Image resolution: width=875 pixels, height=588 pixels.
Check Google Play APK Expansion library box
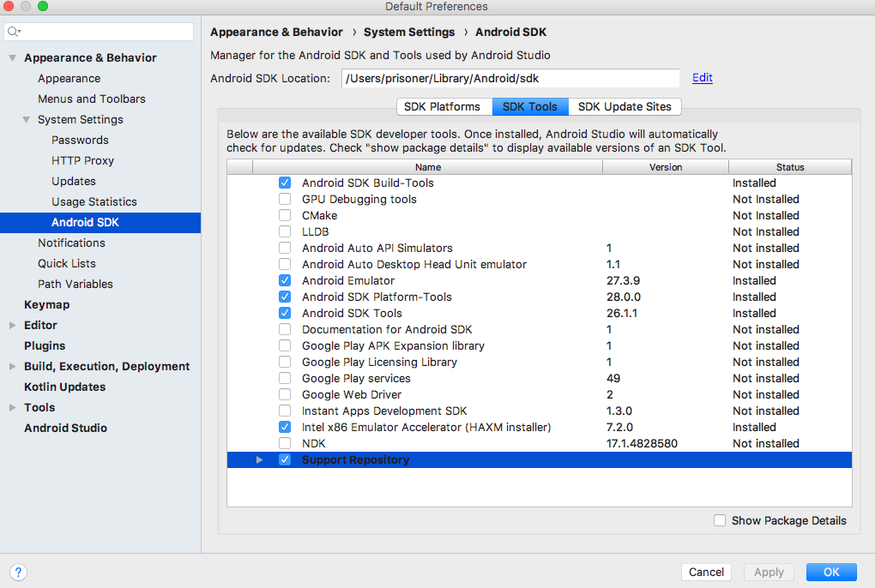coord(285,345)
